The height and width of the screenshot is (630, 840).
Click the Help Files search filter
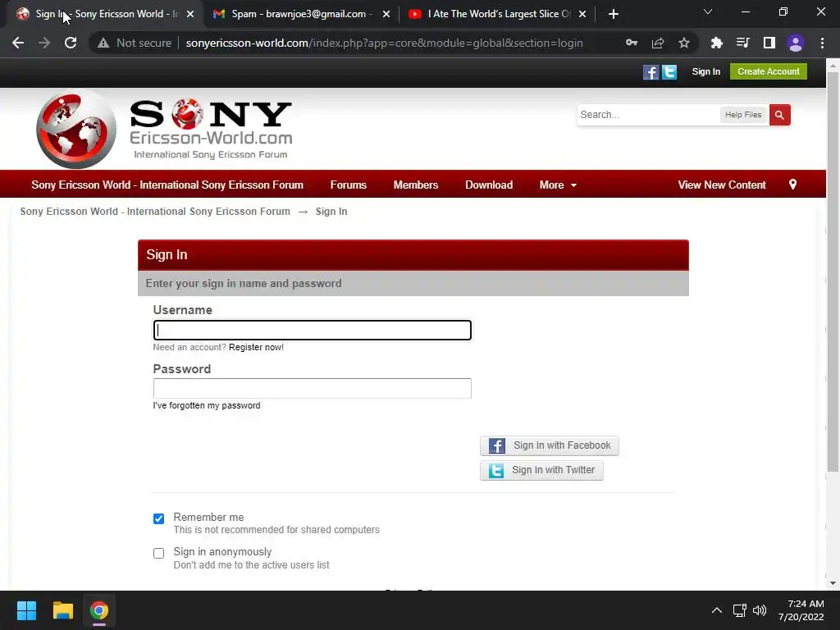(743, 115)
